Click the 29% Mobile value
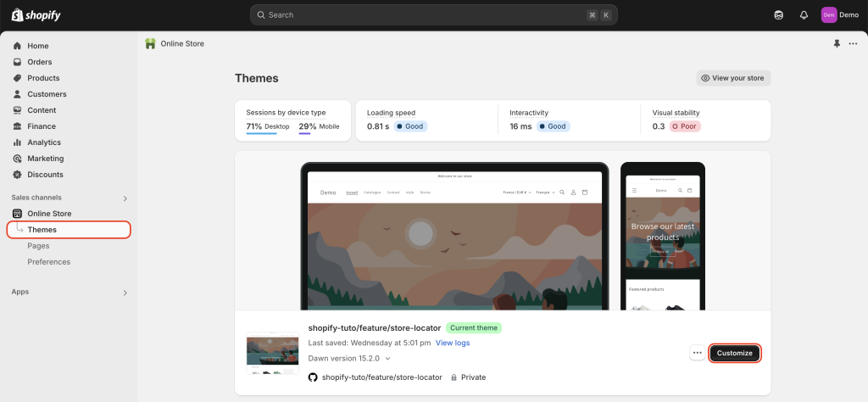 click(x=319, y=126)
